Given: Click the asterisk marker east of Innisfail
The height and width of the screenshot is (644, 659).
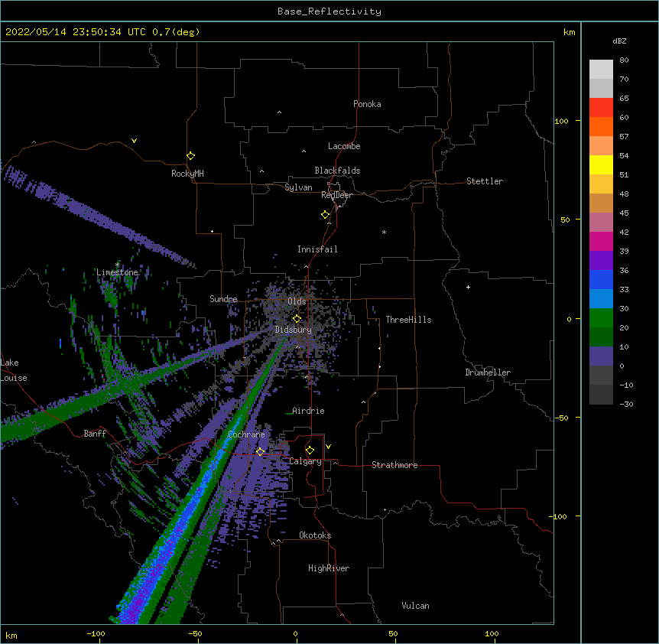Looking at the screenshot, I should coord(384,233).
